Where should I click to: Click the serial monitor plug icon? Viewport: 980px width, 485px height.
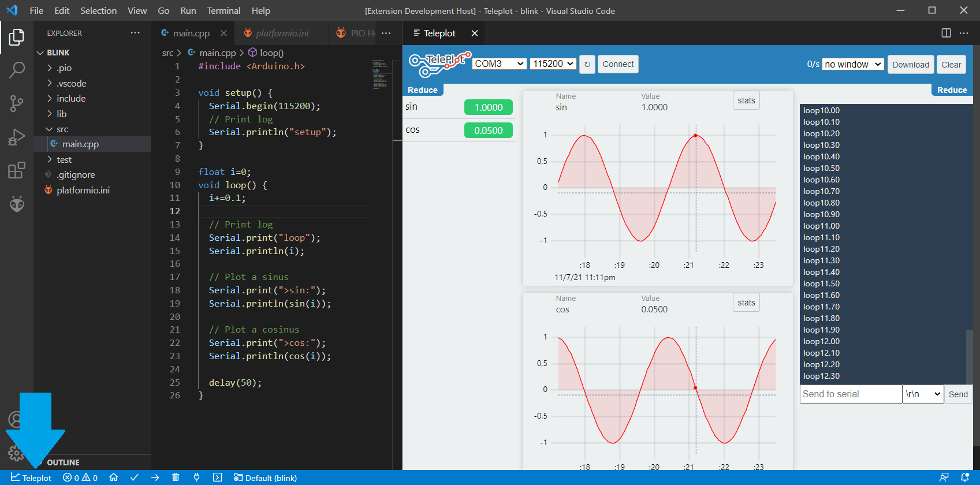point(196,477)
